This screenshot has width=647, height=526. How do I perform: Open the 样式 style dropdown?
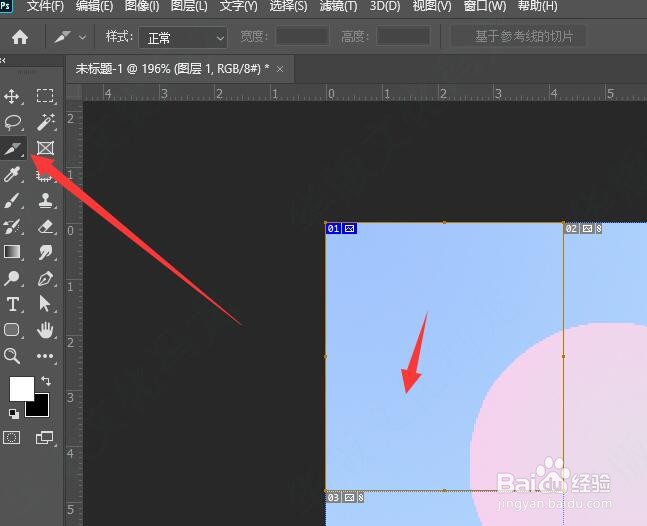(x=183, y=38)
